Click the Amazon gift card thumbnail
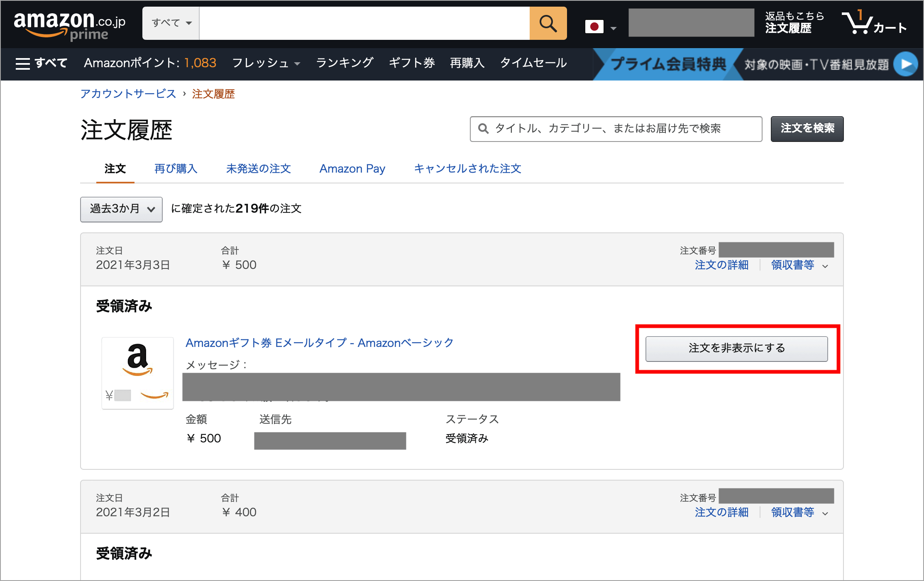The height and width of the screenshot is (581, 924). 138,373
